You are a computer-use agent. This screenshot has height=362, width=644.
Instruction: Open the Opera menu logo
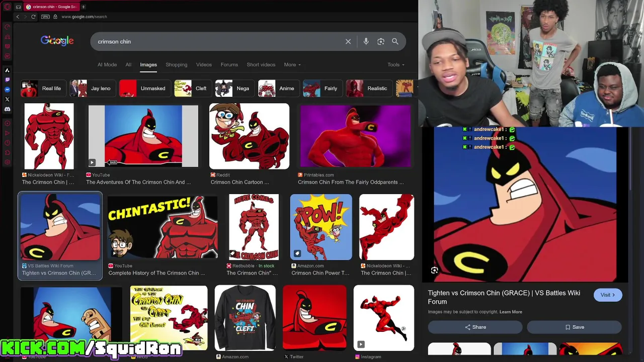(x=7, y=7)
